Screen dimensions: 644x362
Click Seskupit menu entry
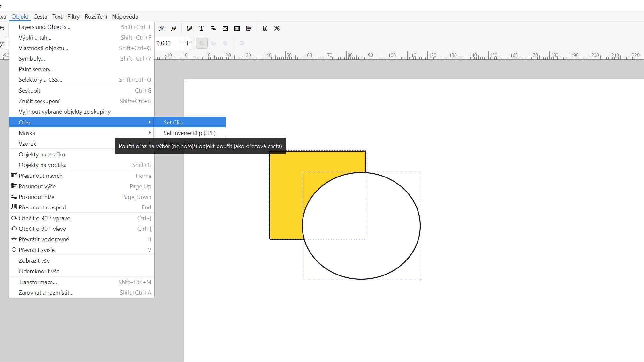30,90
